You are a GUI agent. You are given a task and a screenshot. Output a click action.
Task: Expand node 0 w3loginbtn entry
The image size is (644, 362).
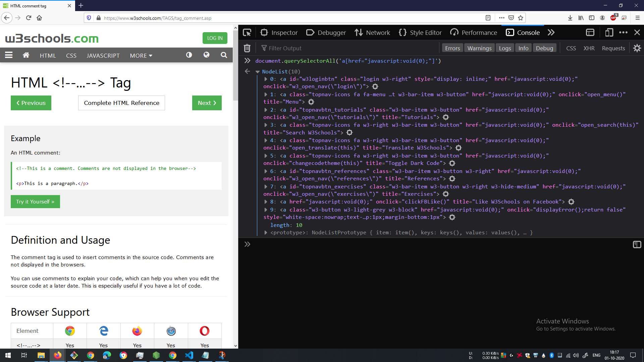[266, 79]
